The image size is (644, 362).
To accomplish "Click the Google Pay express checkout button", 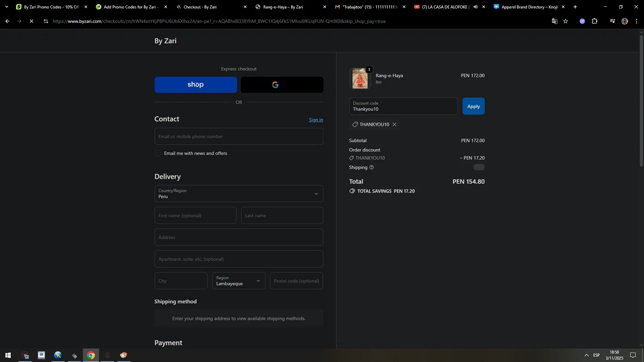I will (282, 84).
